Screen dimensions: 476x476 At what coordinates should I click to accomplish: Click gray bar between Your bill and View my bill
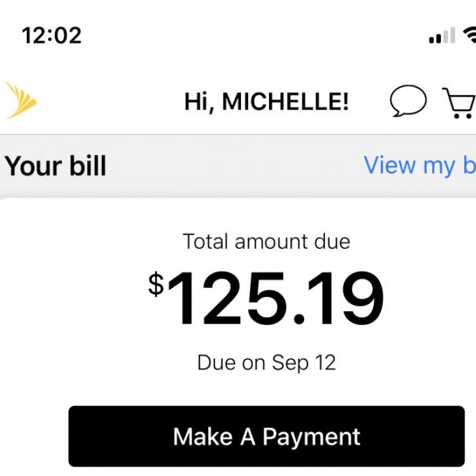pos(238,165)
